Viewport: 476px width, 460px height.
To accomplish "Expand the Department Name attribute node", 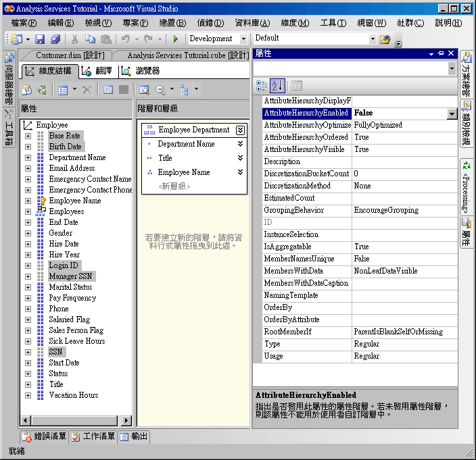I will [28, 157].
